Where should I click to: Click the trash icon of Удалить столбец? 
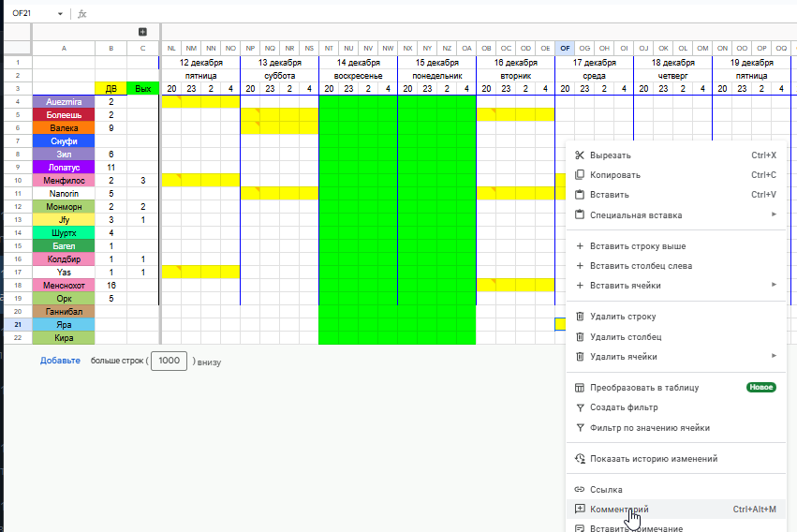coord(580,336)
